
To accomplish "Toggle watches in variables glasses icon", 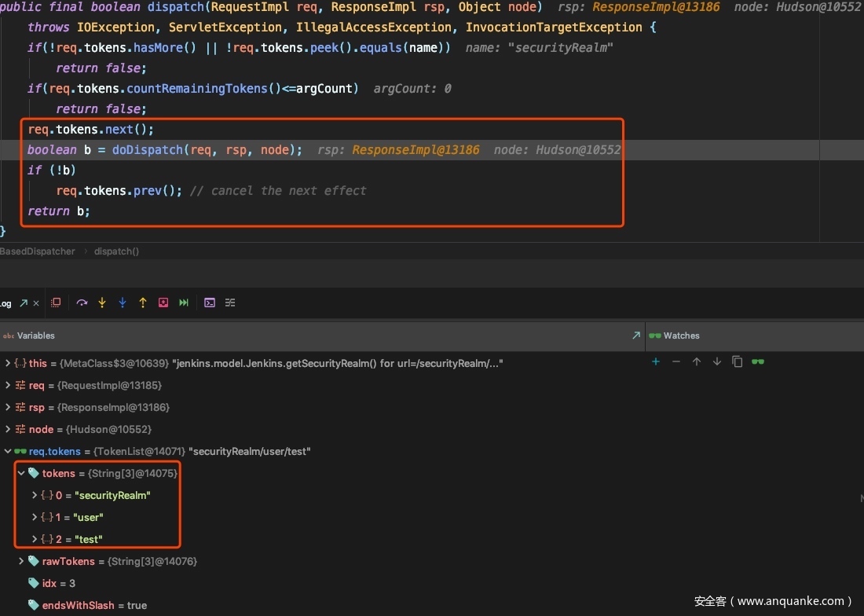I will tap(758, 361).
